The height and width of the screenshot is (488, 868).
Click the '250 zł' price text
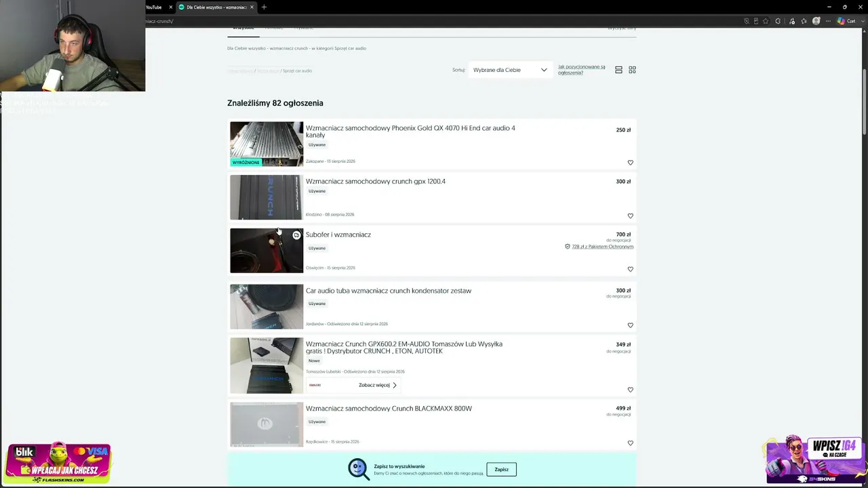tap(623, 130)
